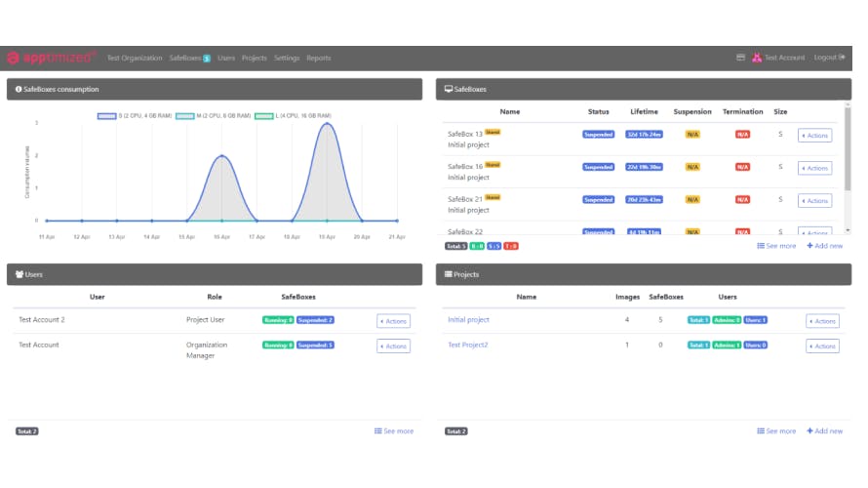Click Suspended badge in Test Account row
Viewport: 868px width, 488px height.
pyautogui.click(x=315, y=345)
